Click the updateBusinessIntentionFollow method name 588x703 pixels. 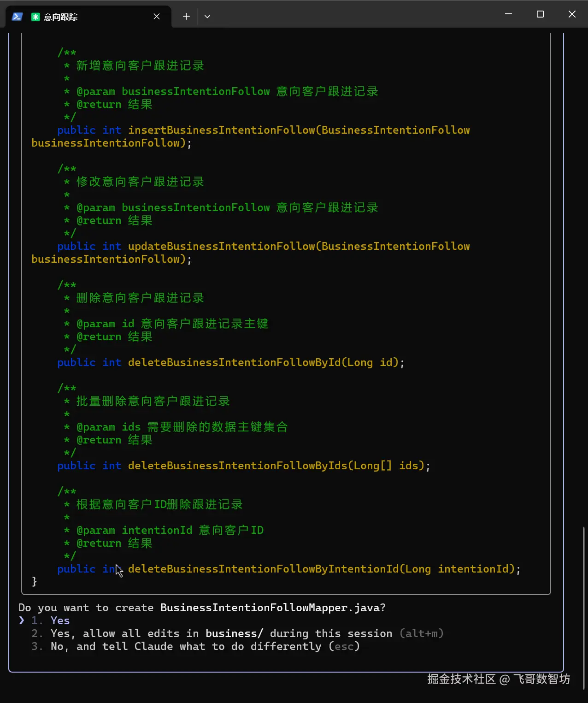221,246
